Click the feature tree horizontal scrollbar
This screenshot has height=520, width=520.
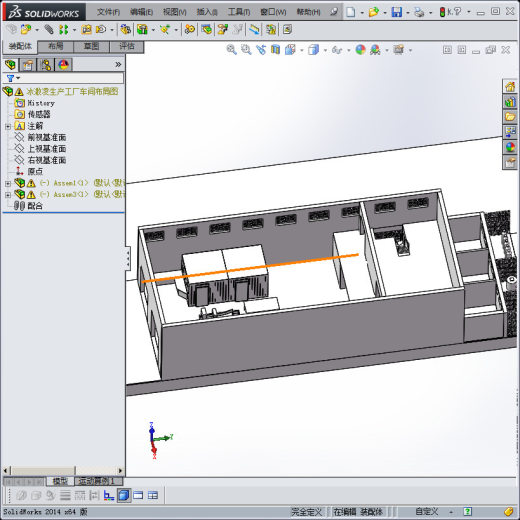coord(63,471)
